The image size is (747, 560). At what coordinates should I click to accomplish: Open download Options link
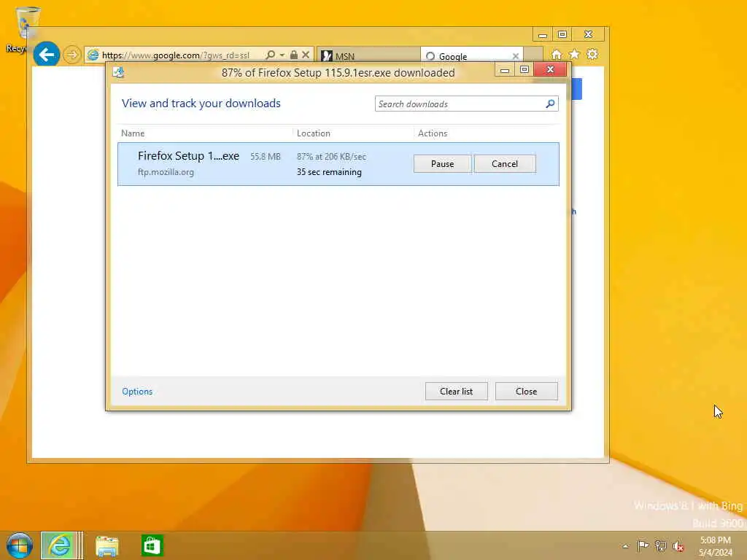[x=137, y=392]
